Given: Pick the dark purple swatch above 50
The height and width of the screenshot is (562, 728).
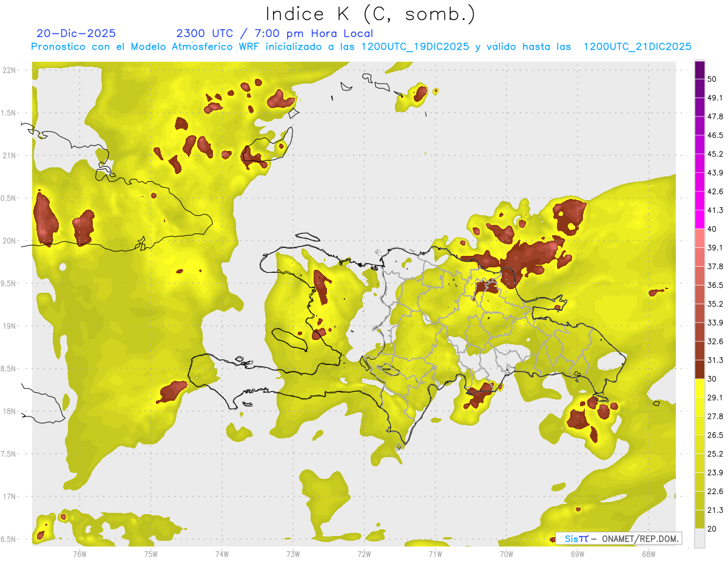Looking at the screenshot, I should 699,70.
